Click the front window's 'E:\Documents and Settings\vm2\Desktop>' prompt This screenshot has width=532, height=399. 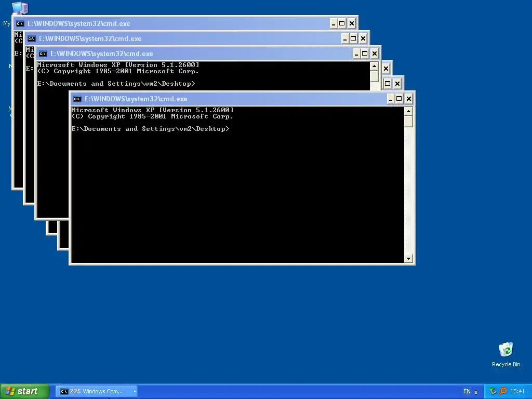click(x=150, y=129)
